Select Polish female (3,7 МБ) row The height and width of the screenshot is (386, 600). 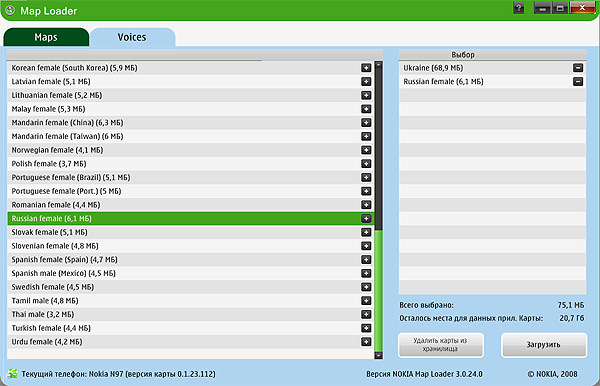190,164
